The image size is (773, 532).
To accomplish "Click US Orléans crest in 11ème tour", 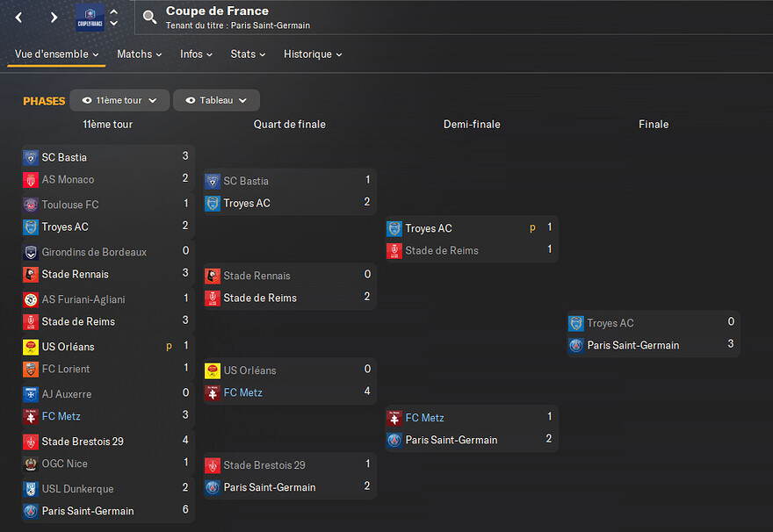I will click(x=31, y=347).
